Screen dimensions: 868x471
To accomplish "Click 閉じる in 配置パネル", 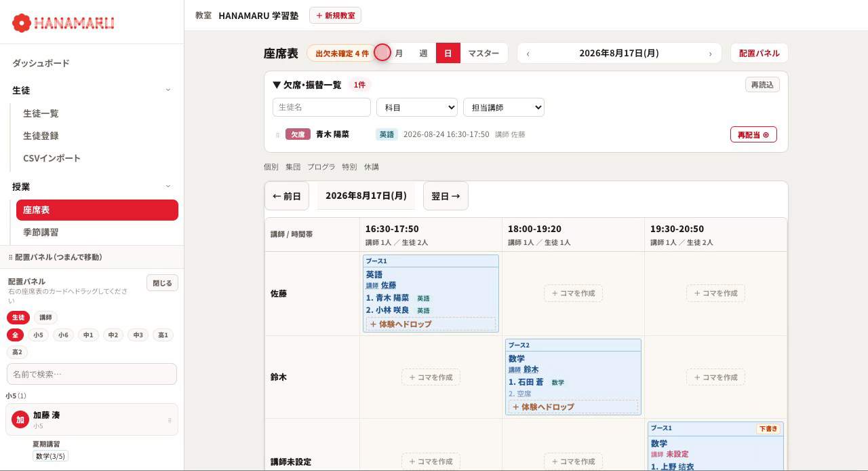I will click(x=162, y=283).
